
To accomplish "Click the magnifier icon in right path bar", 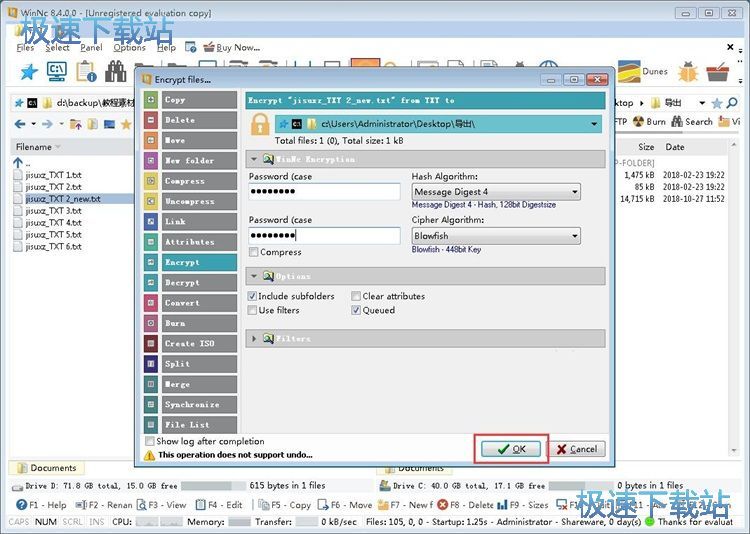I will tap(732, 103).
